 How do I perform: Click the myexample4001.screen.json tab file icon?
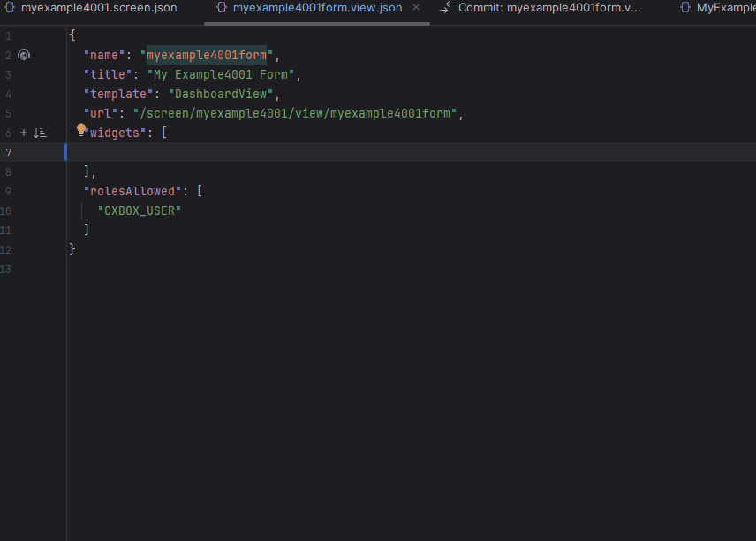(x=10, y=8)
